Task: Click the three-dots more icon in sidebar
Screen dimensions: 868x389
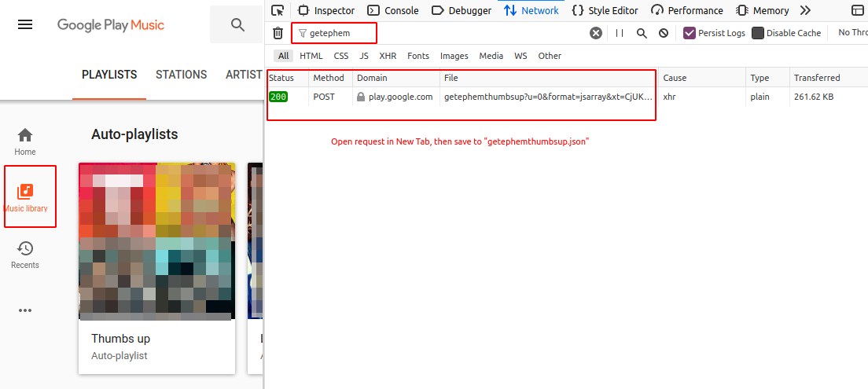Action: (x=25, y=310)
